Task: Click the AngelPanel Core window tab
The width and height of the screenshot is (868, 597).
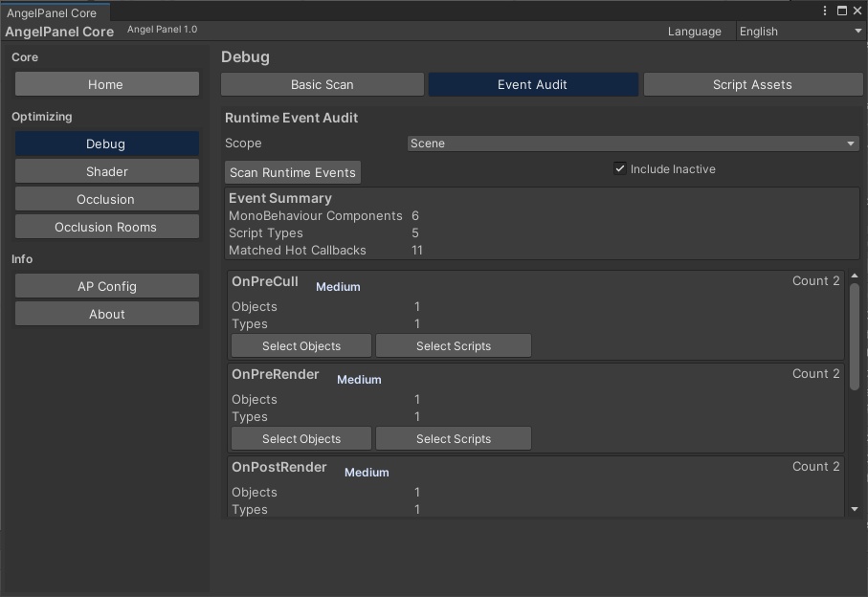Action: tap(54, 12)
